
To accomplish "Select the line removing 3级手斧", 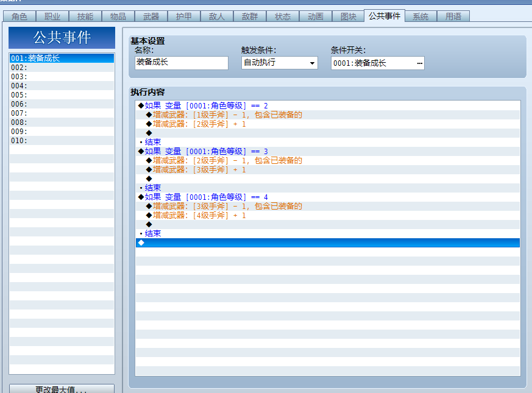I will pyautogui.click(x=328, y=206).
